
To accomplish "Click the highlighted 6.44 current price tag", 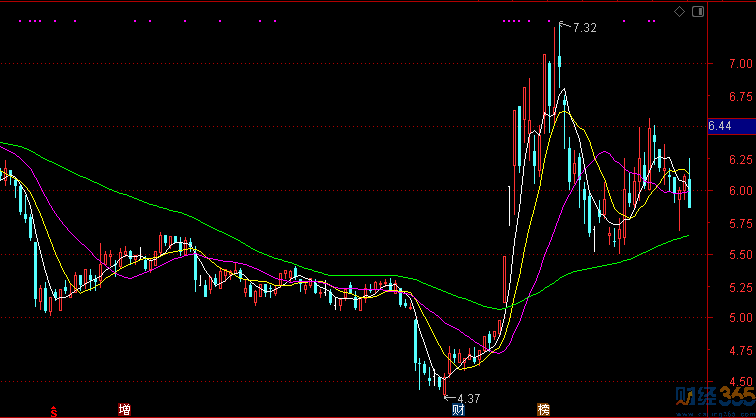I will 731,126.
